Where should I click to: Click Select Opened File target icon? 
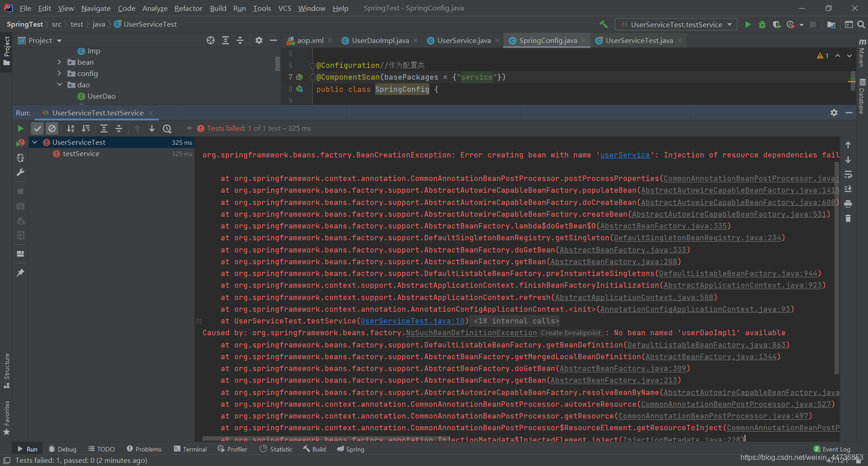[x=211, y=40]
